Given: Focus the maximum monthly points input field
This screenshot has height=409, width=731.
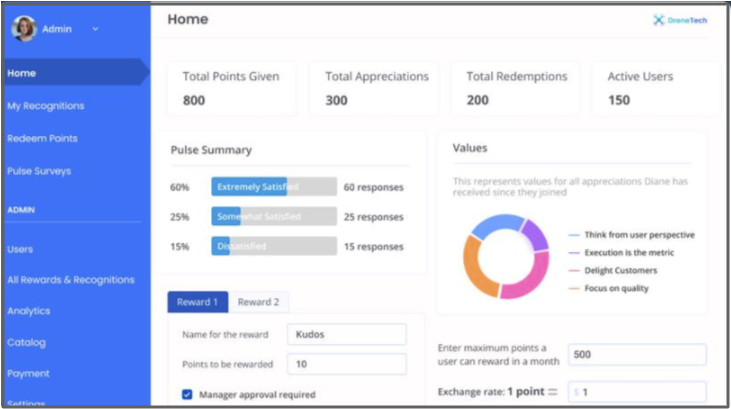Looking at the screenshot, I should pos(636,355).
